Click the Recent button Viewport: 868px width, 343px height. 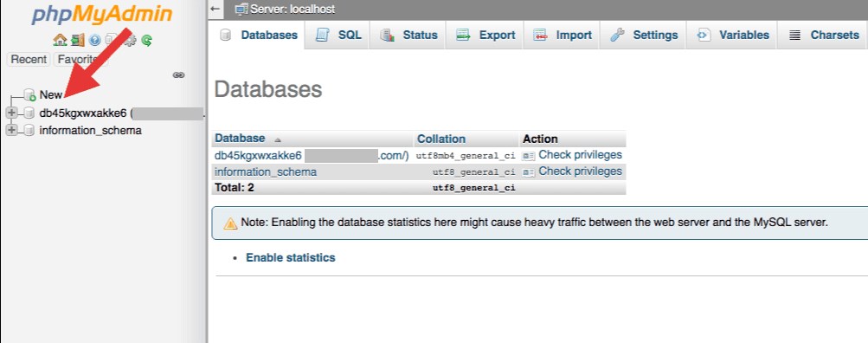(x=29, y=59)
